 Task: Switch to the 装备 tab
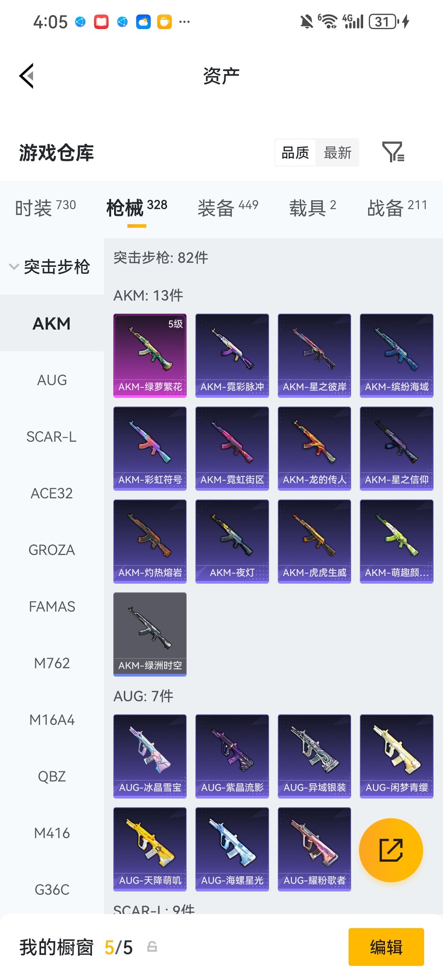(x=228, y=208)
